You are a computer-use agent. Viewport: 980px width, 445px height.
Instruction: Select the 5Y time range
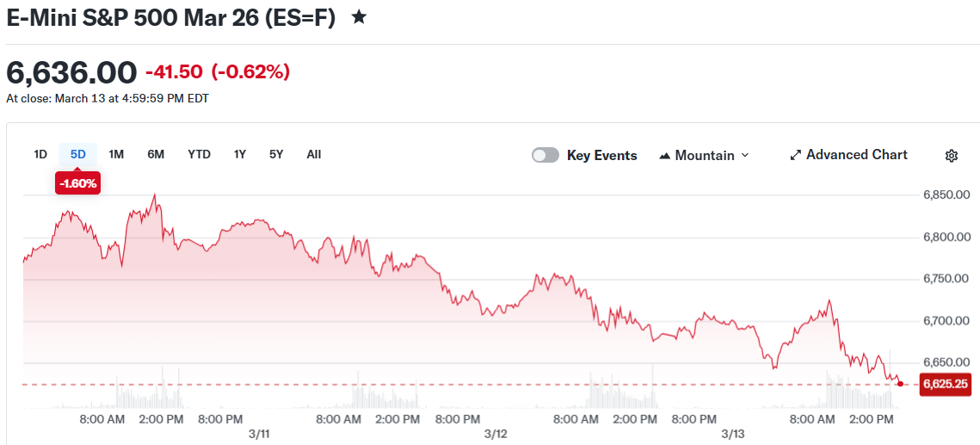point(276,154)
